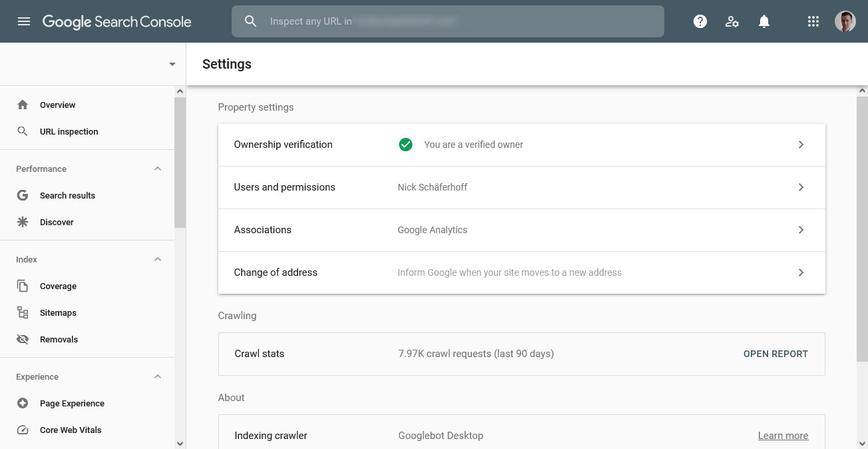868x449 pixels.
Task: Click the text You are a verified owner
Action: [x=473, y=145]
